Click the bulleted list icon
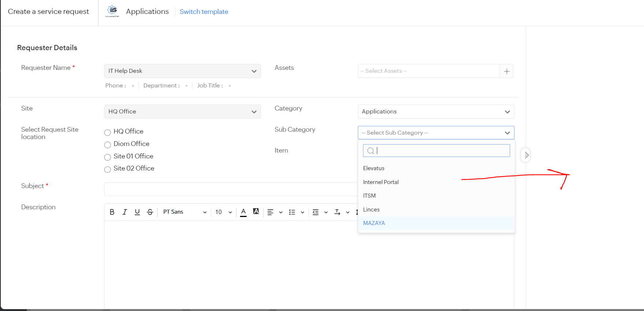Screen dimensions: 644x311 click(292, 212)
